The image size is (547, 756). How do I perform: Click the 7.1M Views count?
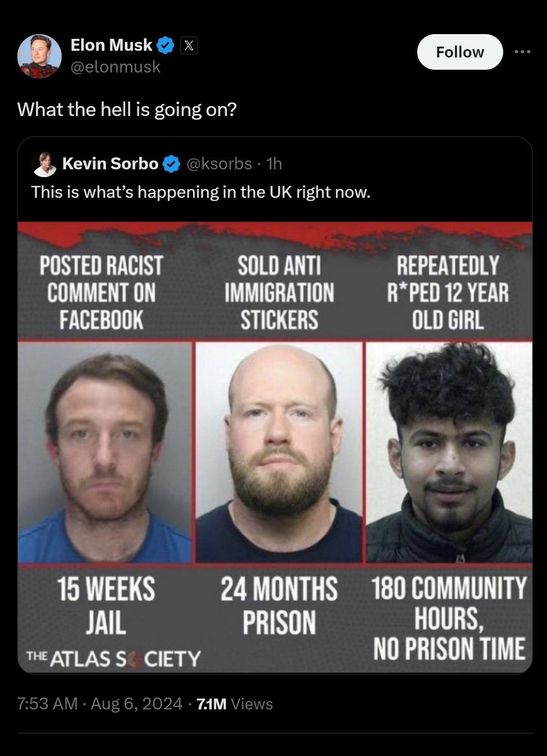pos(235,704)
